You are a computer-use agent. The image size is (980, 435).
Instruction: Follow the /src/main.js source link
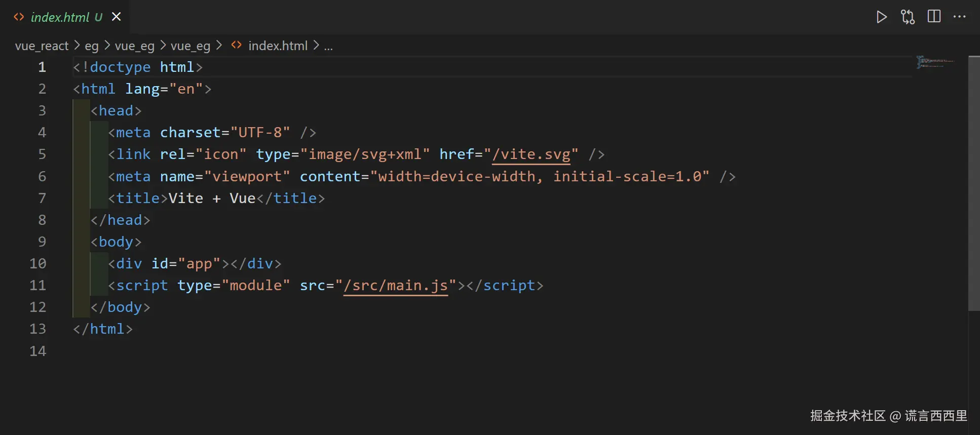pos(395,286)
